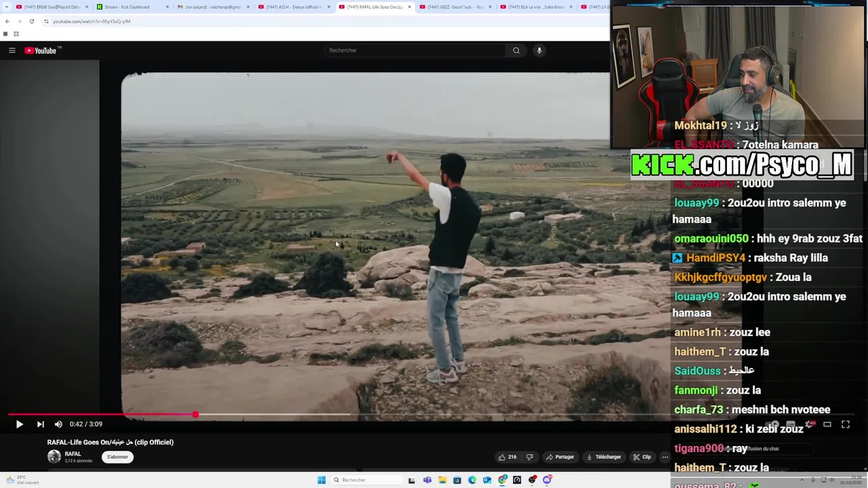Screen dimensions: 868x488
Task: Reload the page with refresh icon
Action: (x=31, y=21)
